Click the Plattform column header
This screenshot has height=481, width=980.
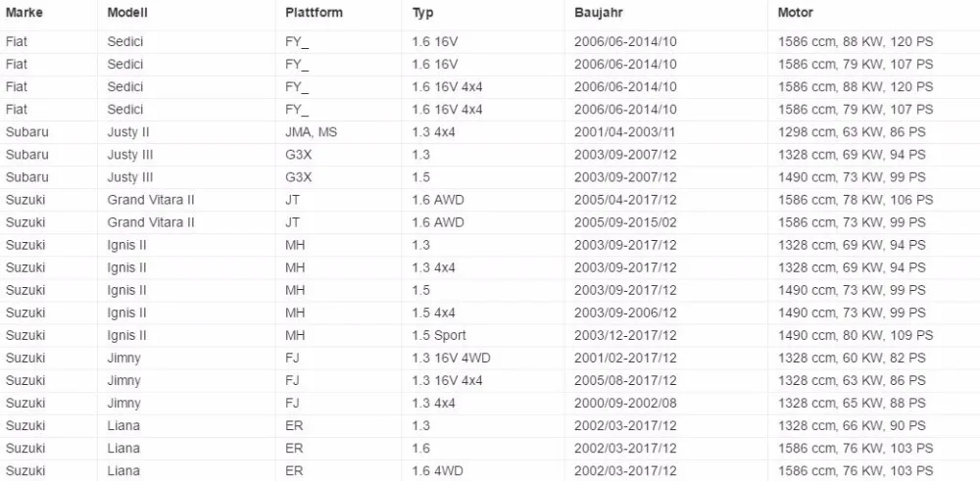[314, 13]
